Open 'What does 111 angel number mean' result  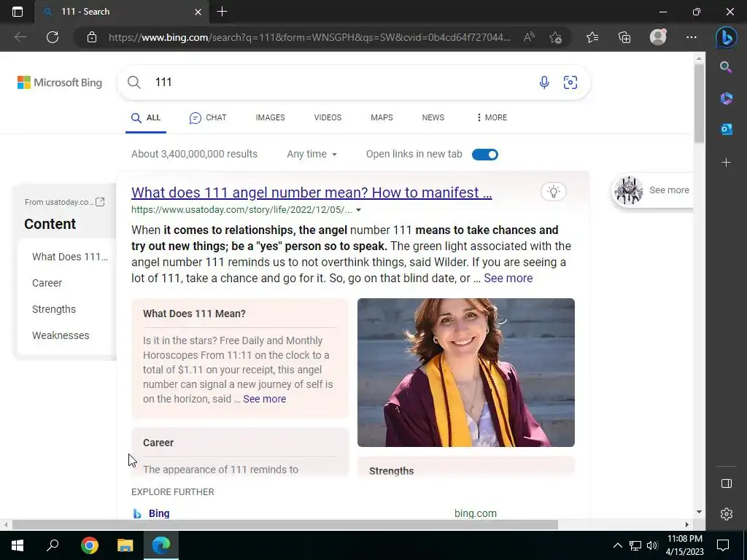[311, 192]
